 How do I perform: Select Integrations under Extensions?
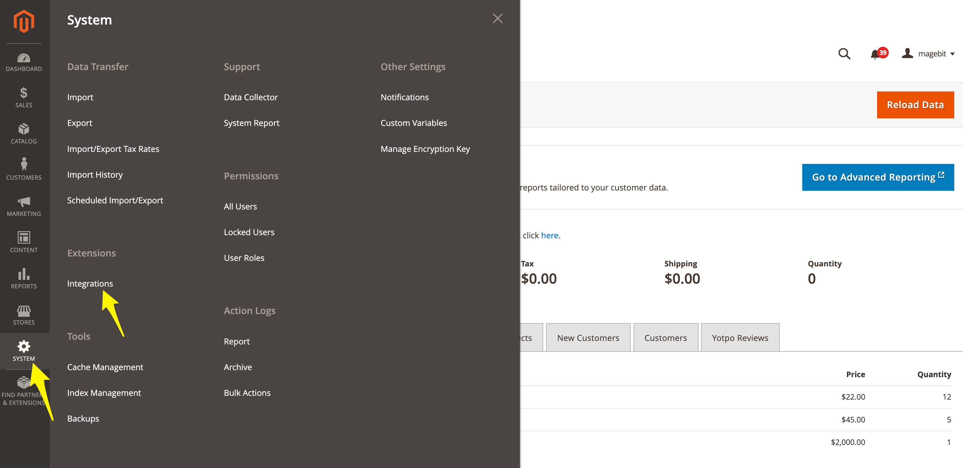click(x=90, y=284)
